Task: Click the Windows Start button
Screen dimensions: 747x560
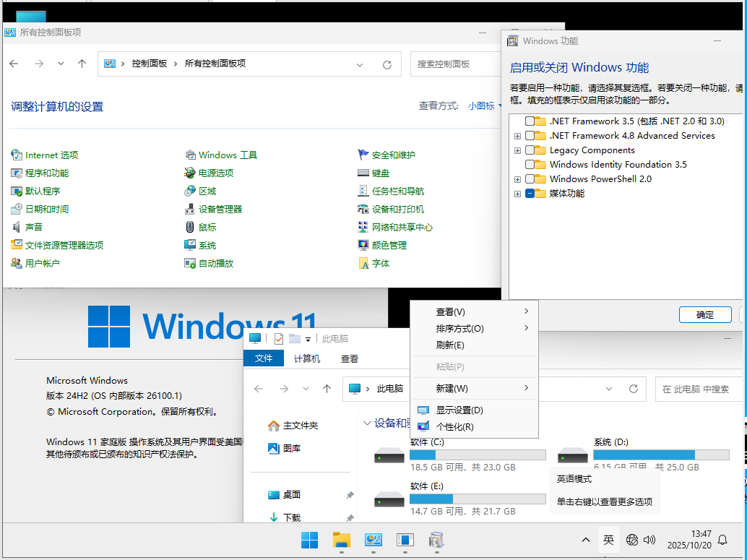Action: coord(309,540)
